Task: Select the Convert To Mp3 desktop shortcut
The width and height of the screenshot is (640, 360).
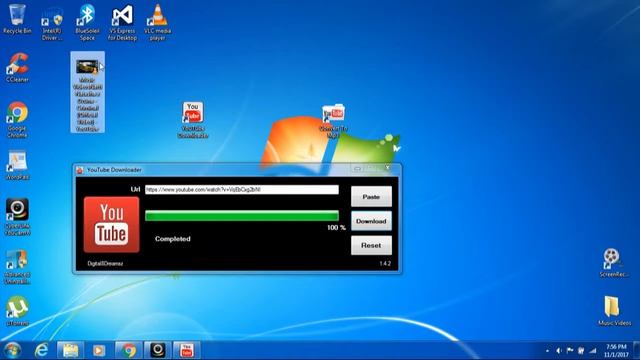Action: pyautogui.click(x=333, y=121)
